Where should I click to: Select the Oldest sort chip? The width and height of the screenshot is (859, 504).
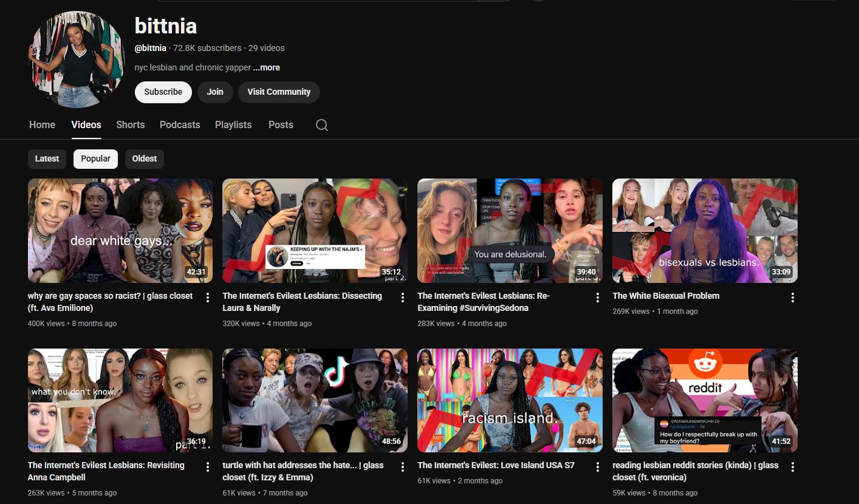click(x=145, y=158)
